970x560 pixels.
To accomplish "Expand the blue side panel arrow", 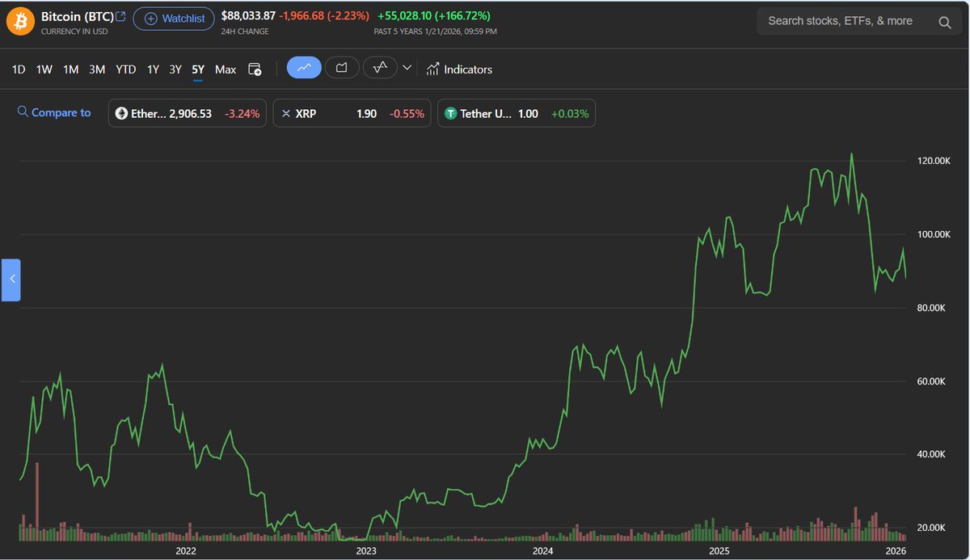I will (x=11, y=280).
